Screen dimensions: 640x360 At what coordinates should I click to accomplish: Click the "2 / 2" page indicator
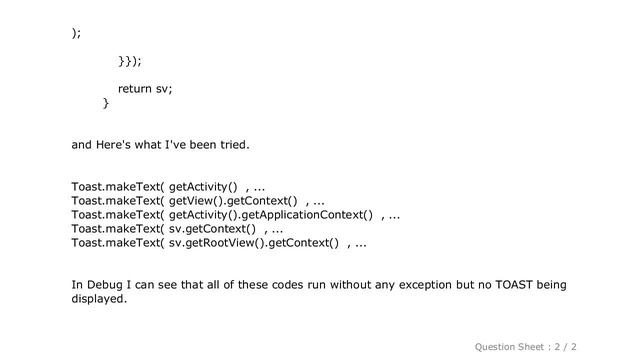(565, 347)
